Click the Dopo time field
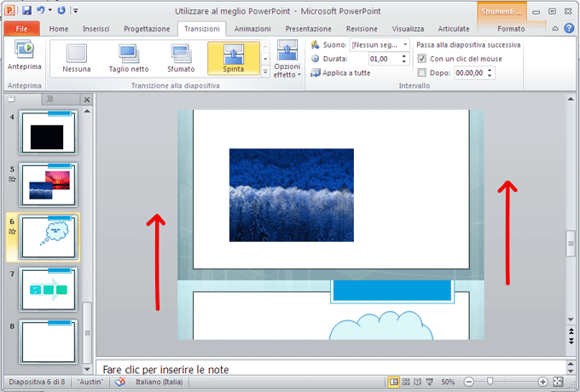This screenshot has height=392, width=580. pyautogui.click(x=470, y=72)
